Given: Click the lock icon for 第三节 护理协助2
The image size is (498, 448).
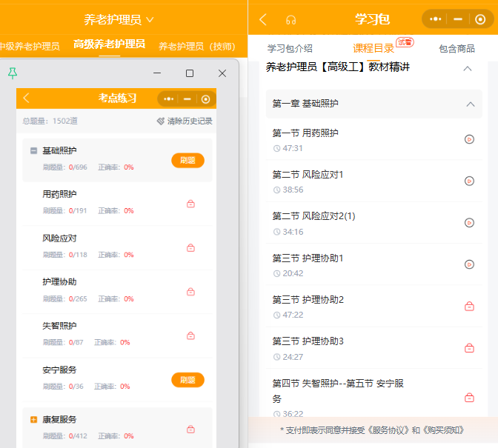Looking at the screenshot, I should 469,306.
